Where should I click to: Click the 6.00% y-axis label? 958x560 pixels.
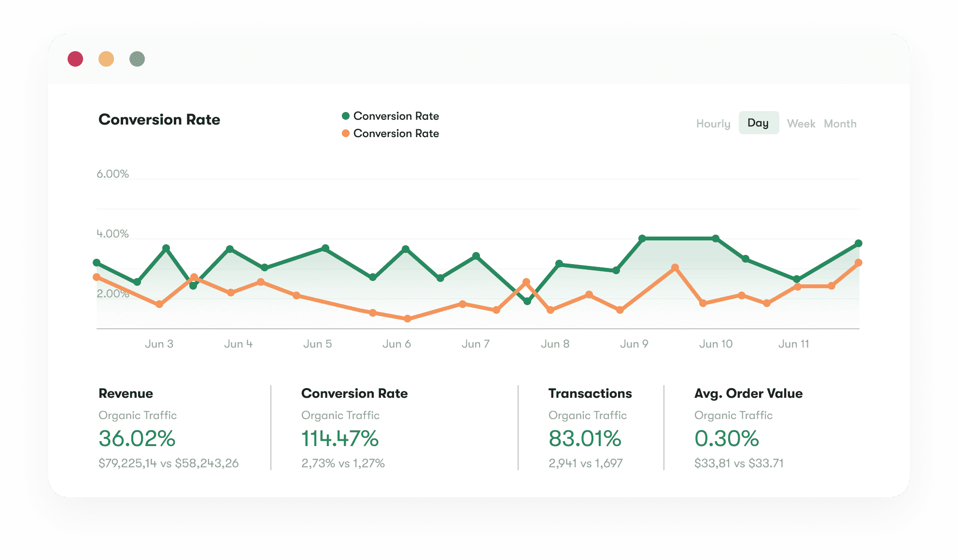pyautogui.click(x=113, y=174)
